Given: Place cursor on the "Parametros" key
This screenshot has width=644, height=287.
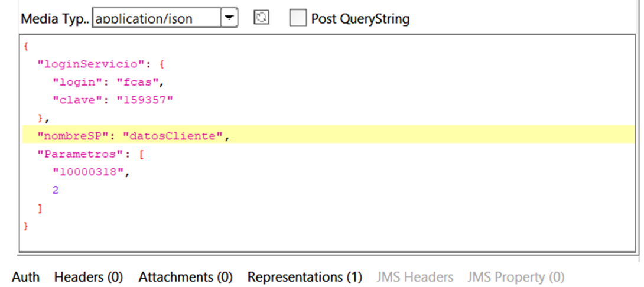Looking at the screenshot, I should point(76,154).
